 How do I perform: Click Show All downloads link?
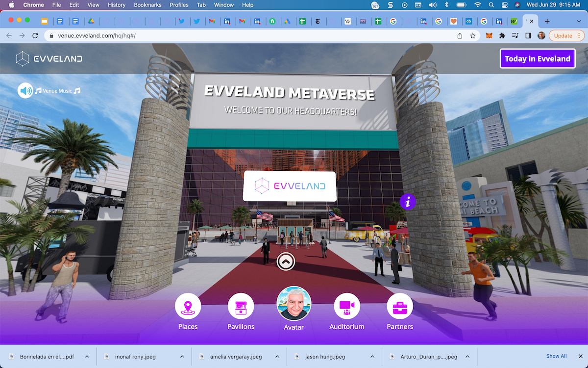point(556,356)
